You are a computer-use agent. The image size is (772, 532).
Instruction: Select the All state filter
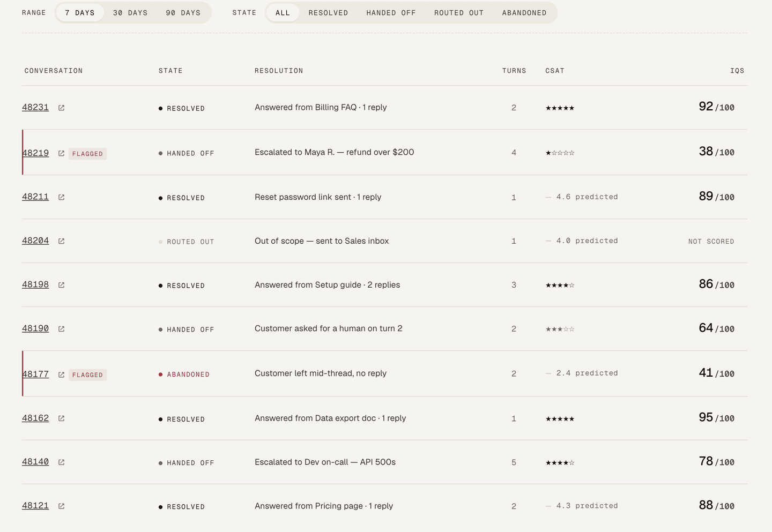click(283, 13)
